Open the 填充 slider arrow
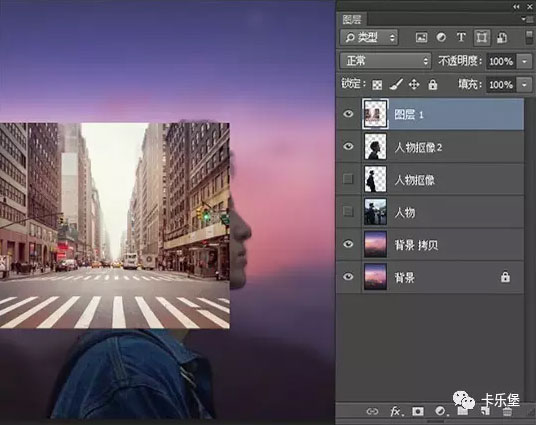 (x=524, y=84)
